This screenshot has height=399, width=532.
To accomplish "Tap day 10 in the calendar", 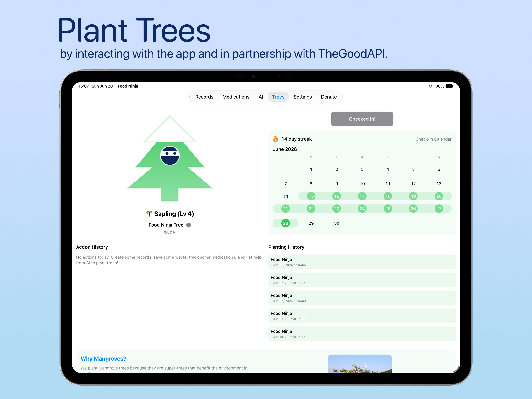I will [362, 184].
